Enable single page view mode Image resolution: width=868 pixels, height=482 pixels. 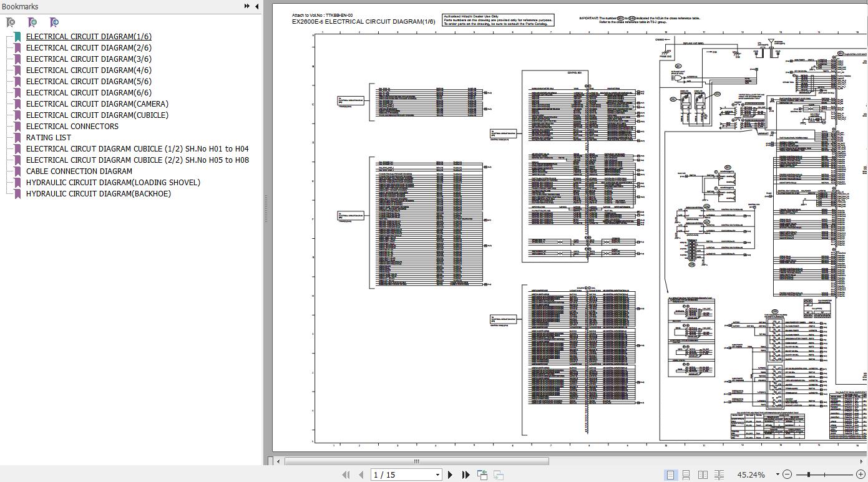670,475
